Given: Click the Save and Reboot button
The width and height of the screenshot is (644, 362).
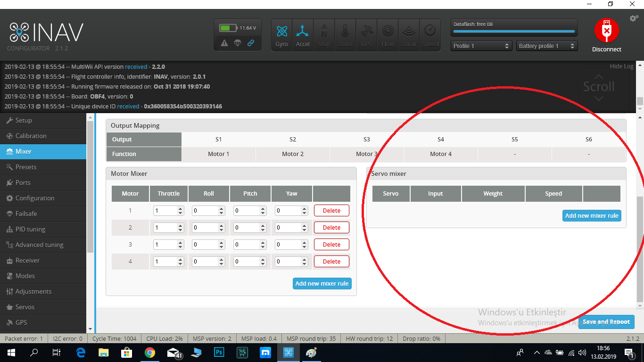Looking at the screenshot, I should (606, 321).
